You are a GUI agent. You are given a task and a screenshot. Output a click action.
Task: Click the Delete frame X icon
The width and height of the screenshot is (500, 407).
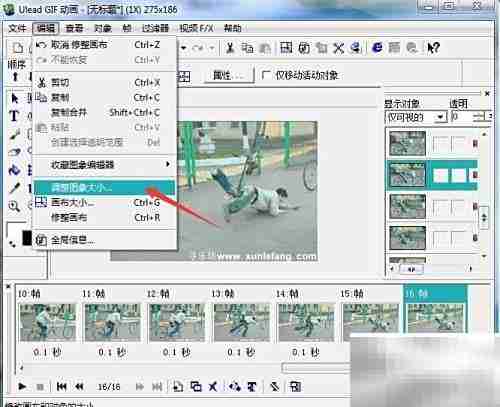point(213,387)
